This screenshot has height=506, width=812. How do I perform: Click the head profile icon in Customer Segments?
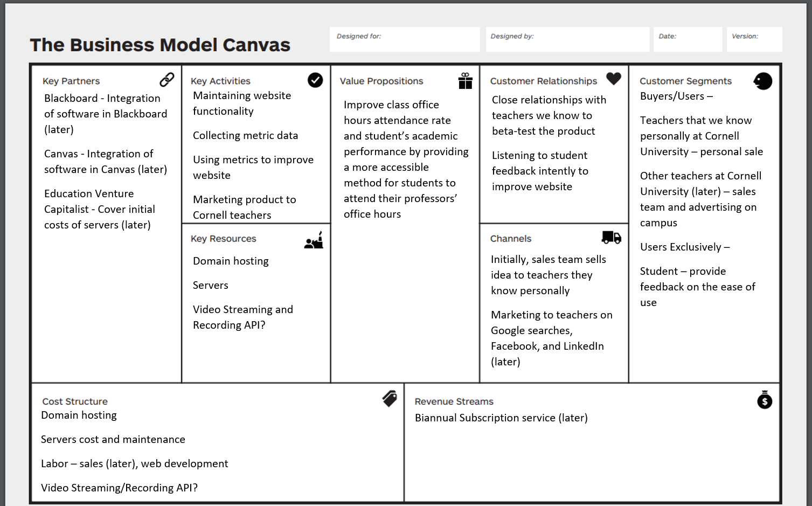tap(763, 81)
